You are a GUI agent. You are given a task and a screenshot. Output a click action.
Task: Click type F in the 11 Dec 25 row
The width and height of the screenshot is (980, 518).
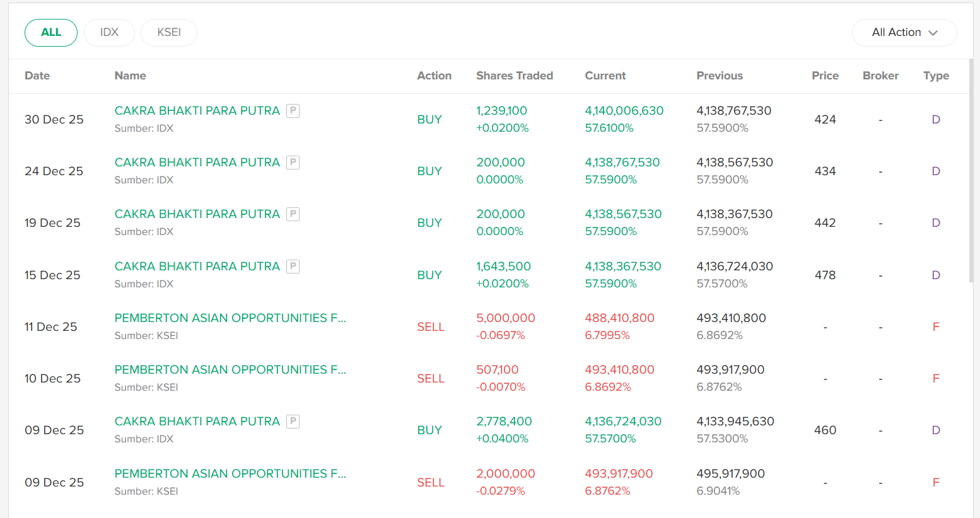936,327
